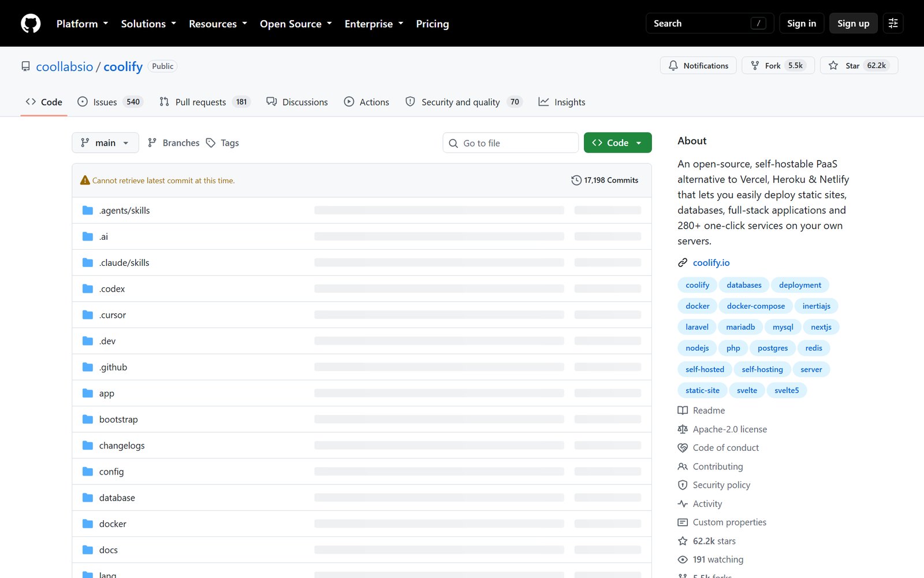Star the coolify repository

(859, 65)
